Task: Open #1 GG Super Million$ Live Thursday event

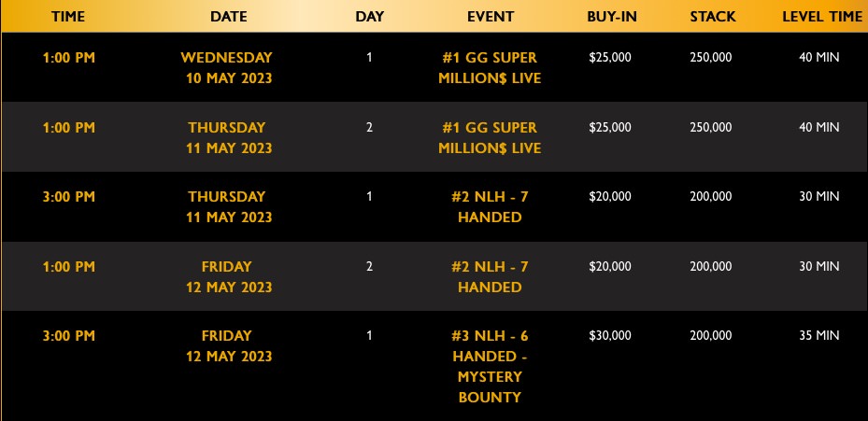Action: click(x=490, y=138)
